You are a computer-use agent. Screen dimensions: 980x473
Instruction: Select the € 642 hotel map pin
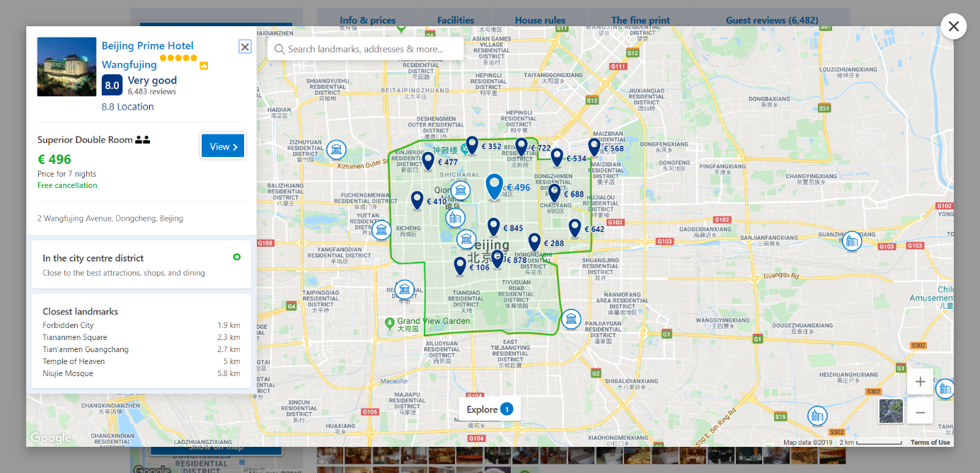pos(575,228)
